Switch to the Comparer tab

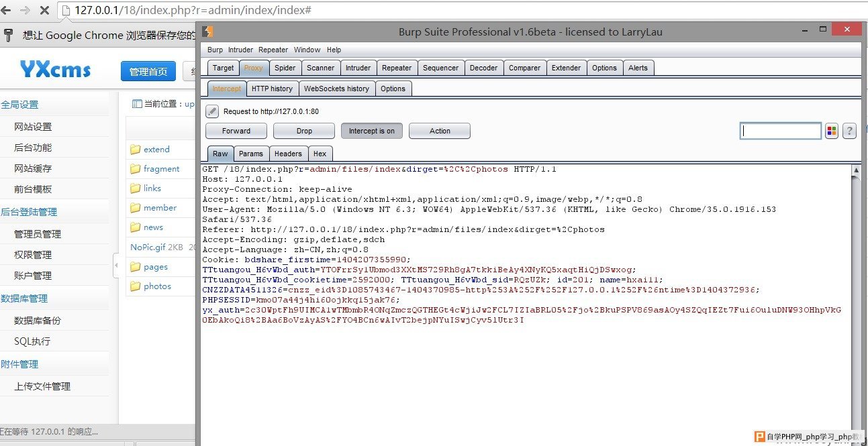(x=525, y=68)
